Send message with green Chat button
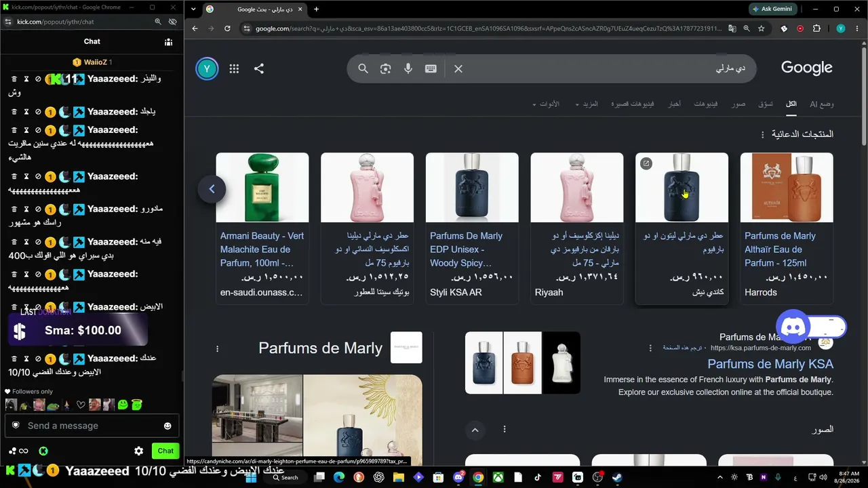Viewport: 868px width, 488px height. [165, 451]
